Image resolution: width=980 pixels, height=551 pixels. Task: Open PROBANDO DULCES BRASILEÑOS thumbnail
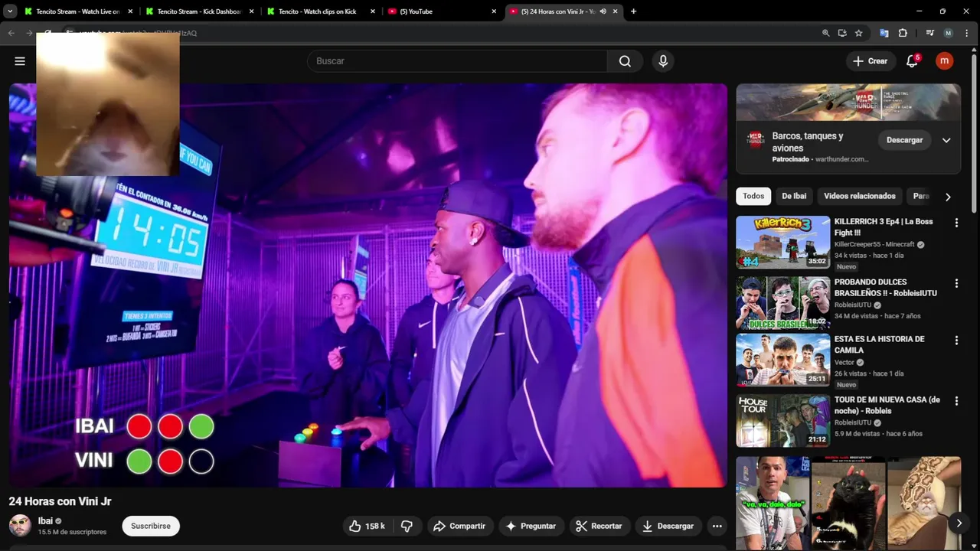click(782, 302)
